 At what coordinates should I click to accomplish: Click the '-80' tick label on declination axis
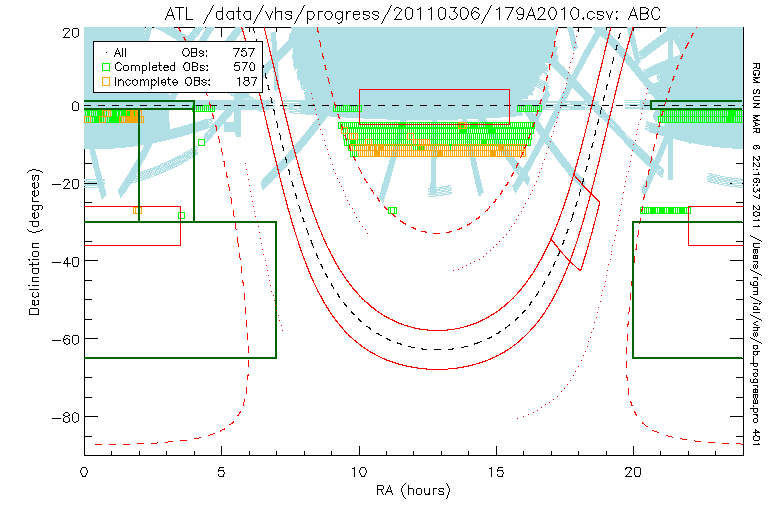pos(65,416)
